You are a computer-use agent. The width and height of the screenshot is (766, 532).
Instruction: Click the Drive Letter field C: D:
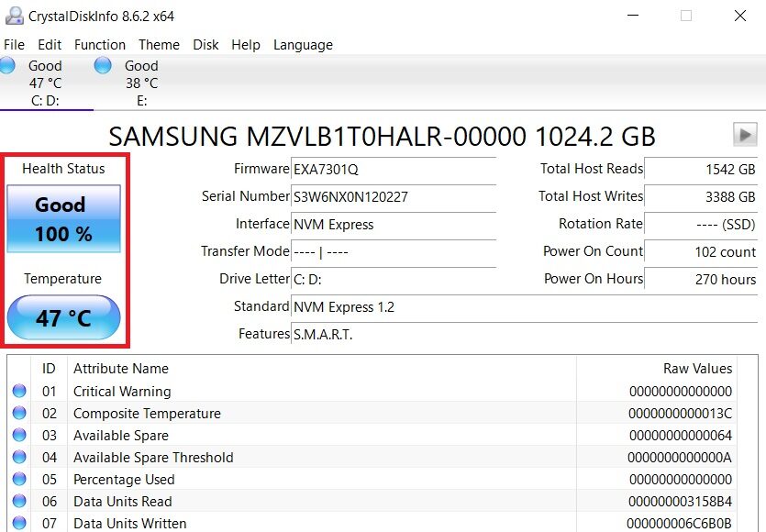click(394, 280)
